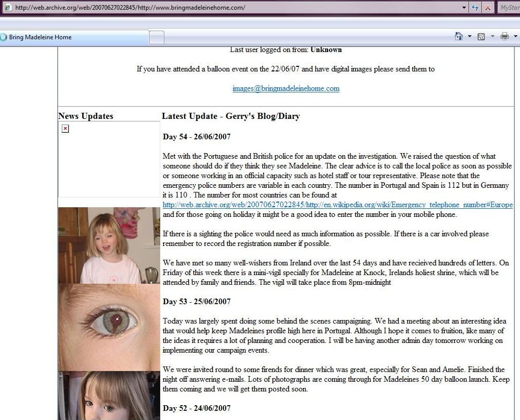Expand the Print options dropdown arrow
Viewport: 520px width, 420px height.
coord(515,37)
